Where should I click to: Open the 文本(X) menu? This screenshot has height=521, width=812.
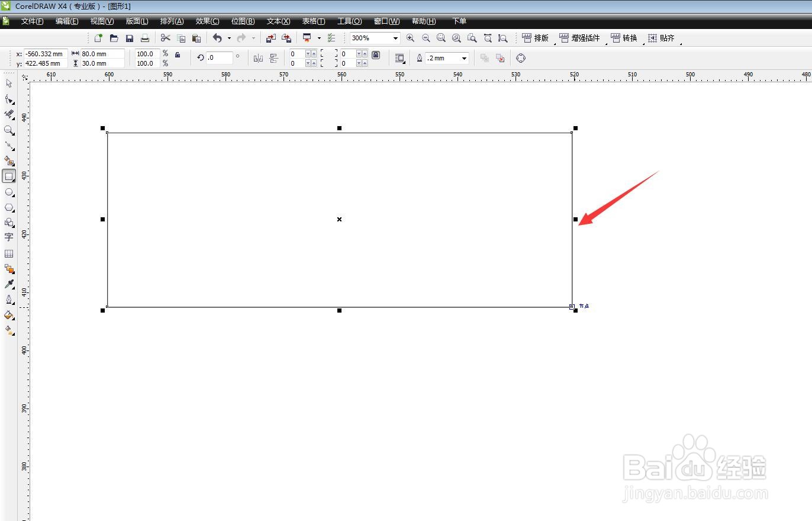tap(278, 21)
